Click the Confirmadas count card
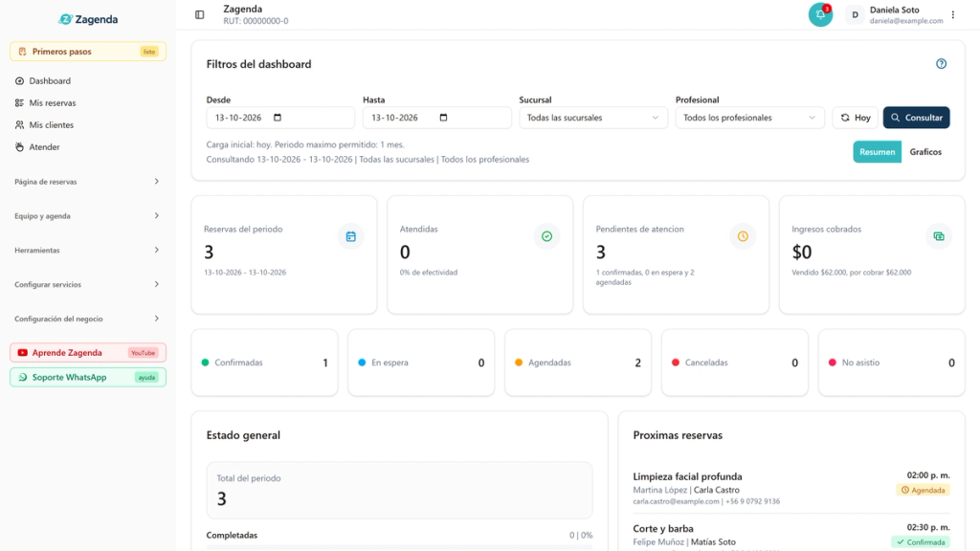This screenshot has width=980, height=551. tap(264, 363)
